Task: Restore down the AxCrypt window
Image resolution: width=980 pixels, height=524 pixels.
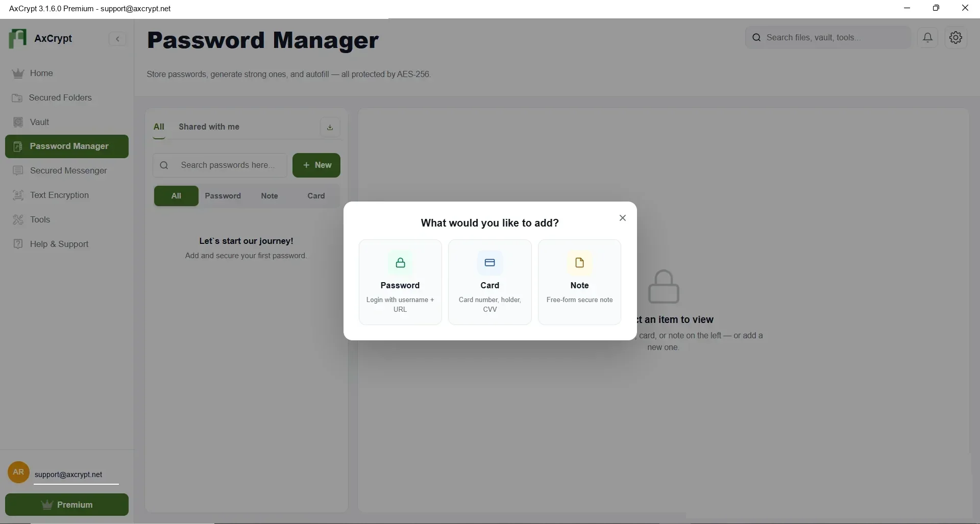Action: point(936,8)
